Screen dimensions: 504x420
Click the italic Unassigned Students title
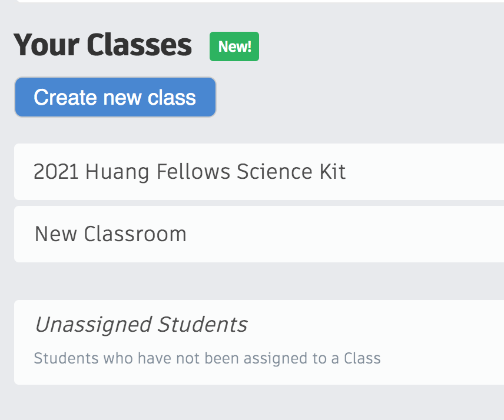click(141, 324)
